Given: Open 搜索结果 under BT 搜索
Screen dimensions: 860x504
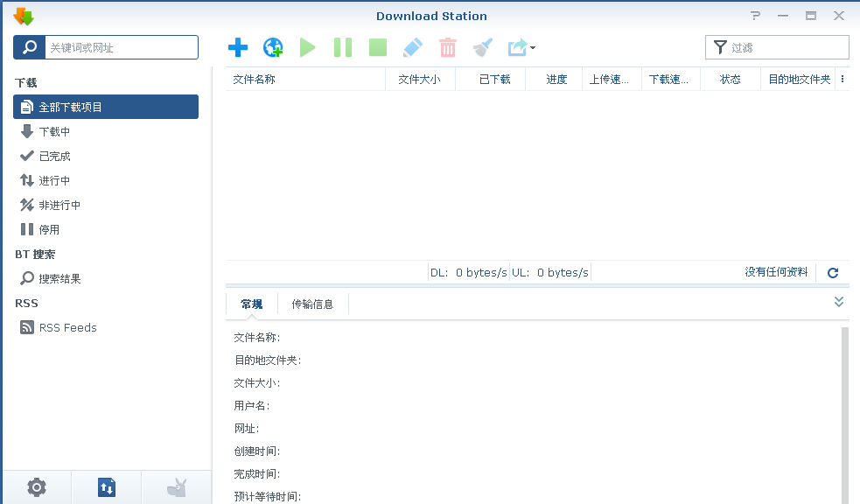Looking at the screenshot, I should coord(106,278).
